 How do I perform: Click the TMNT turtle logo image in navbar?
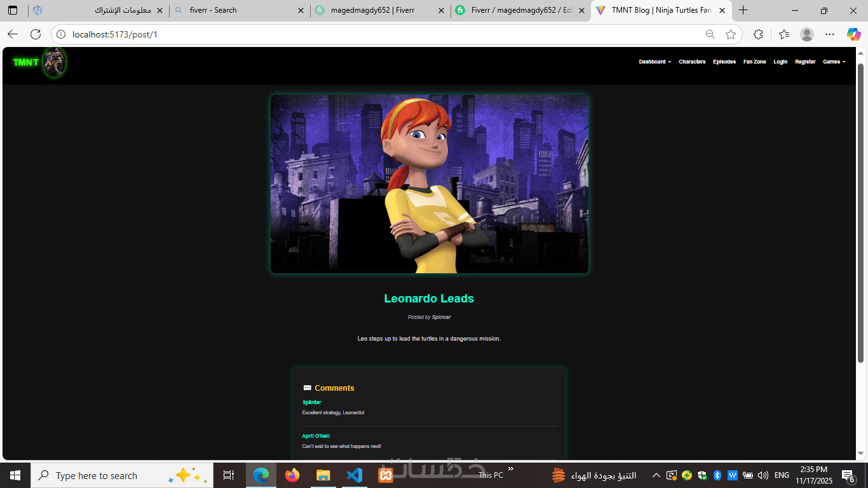click(x=54, y=63)
